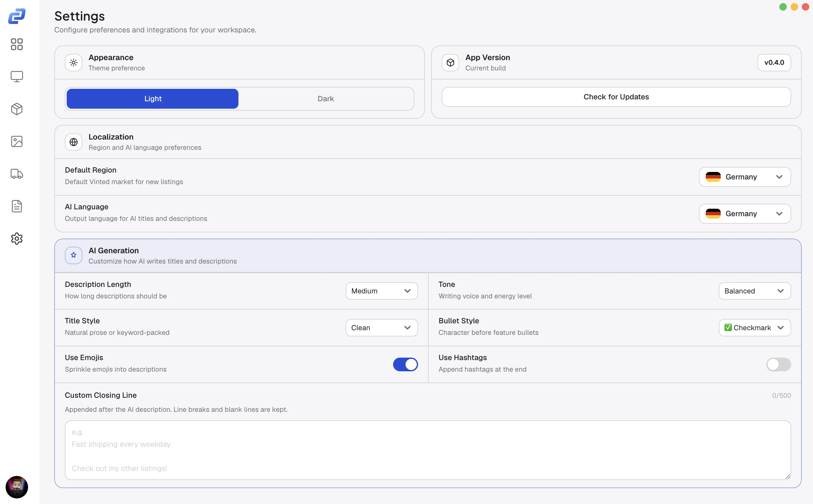Open the document icon in the sidebar
Viewport: 813px width, 504px height.
(x=17, y=206)
